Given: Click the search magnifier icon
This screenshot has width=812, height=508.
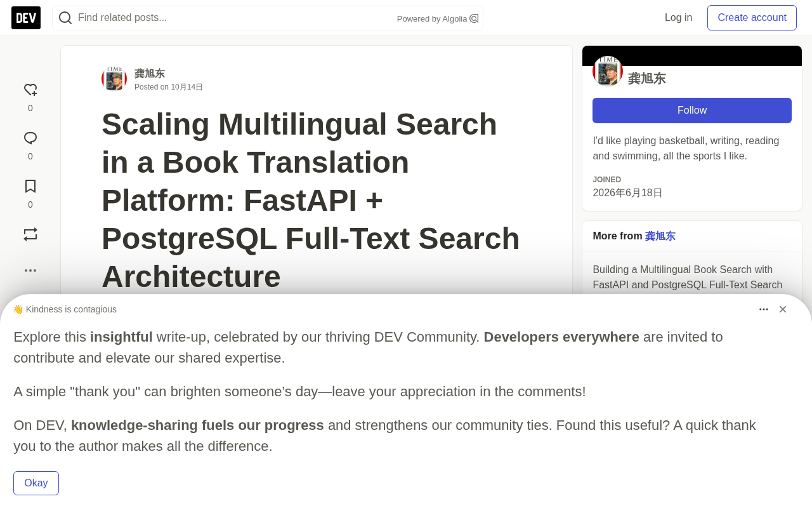Looking at the screenshot, I should tap(65, 18).
